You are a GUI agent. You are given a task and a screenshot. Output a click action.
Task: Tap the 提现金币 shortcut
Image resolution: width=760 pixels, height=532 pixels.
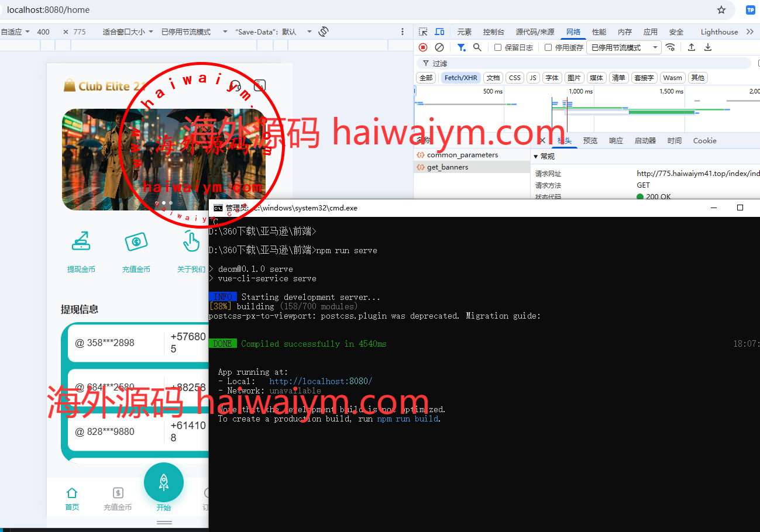tap(81, 252)
